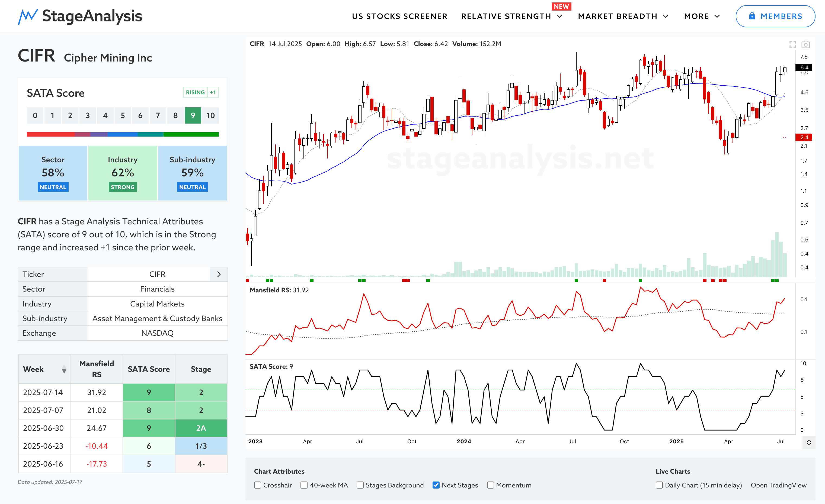Click the NEW badge above Relative Strength

pos(561,6)
